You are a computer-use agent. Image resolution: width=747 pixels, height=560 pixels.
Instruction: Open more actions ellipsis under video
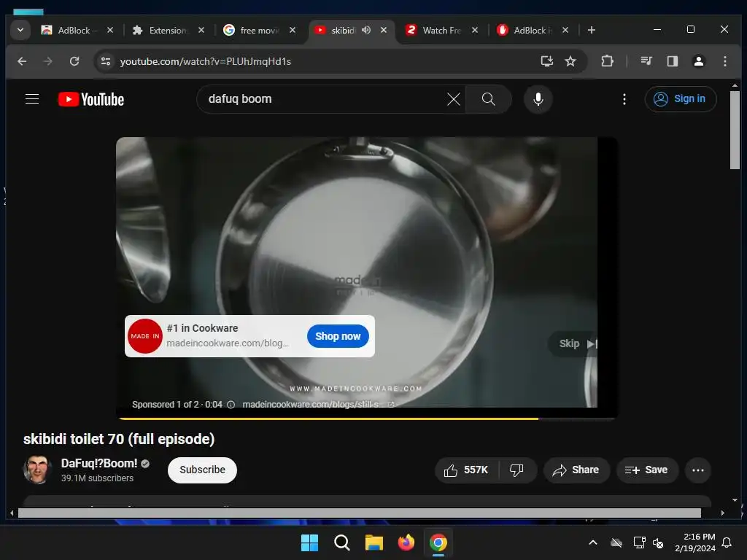(698, 470)
